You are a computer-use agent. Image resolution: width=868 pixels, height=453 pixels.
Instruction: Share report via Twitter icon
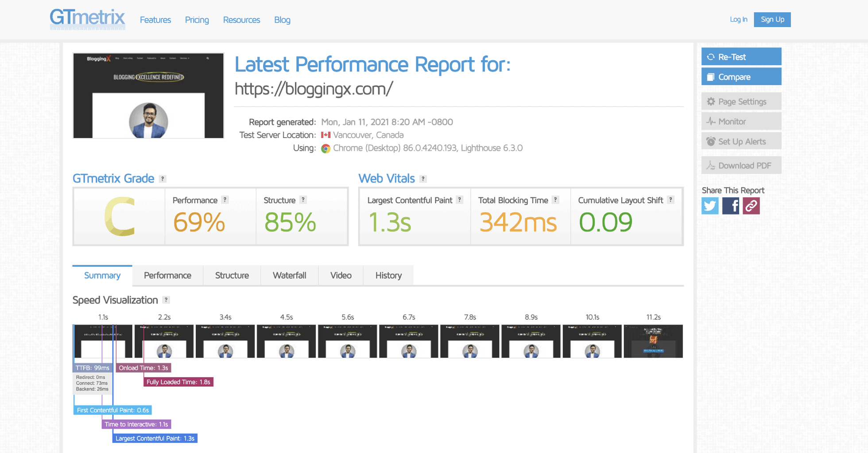[710, 206]
